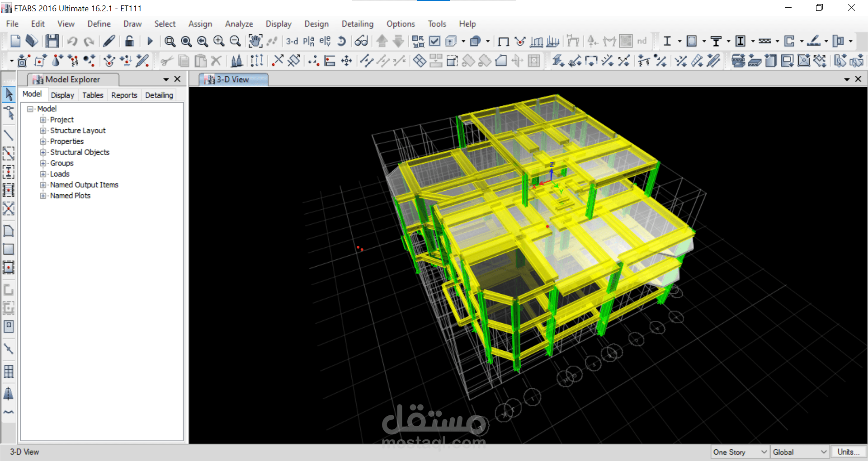Collapse the root Model node

click(x=30, y=109)
